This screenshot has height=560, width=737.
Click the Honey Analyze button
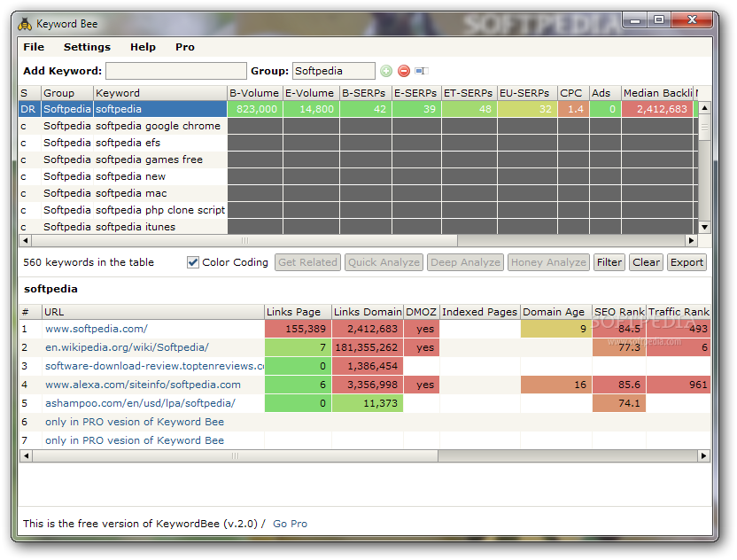click(548, 262)
